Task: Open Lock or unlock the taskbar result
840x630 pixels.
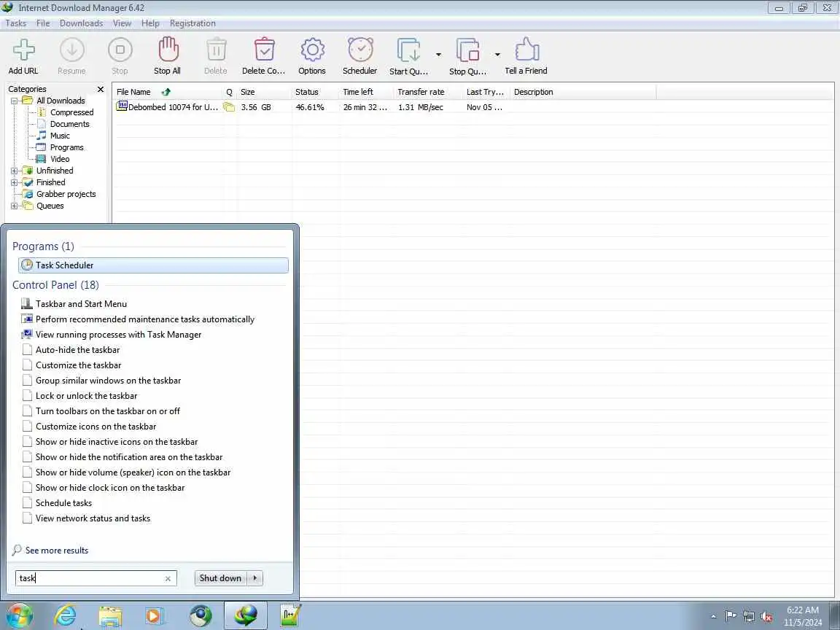Action: [86, 396]
